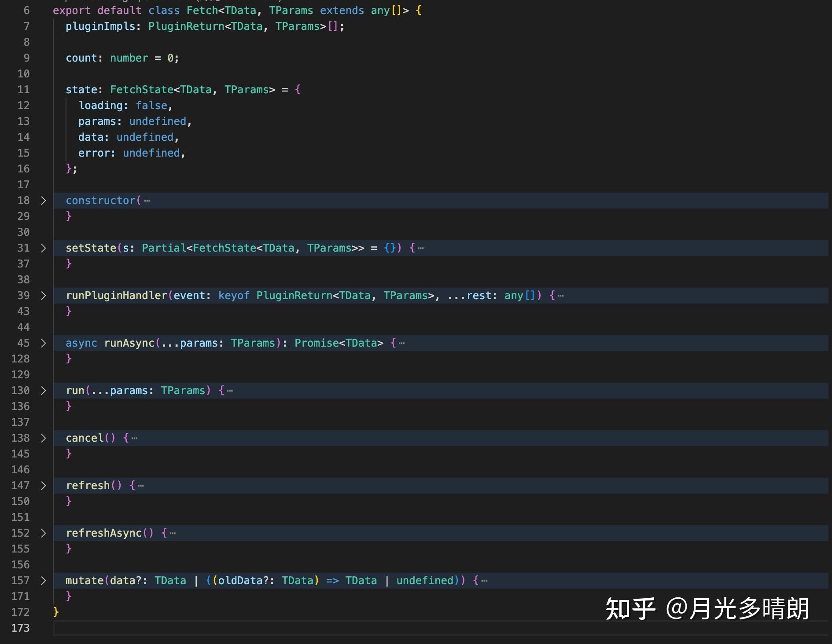The height and width of the screenshot is (644, 832).
Task: Expand the constructor fold chevron
Action: pos(43,201)
